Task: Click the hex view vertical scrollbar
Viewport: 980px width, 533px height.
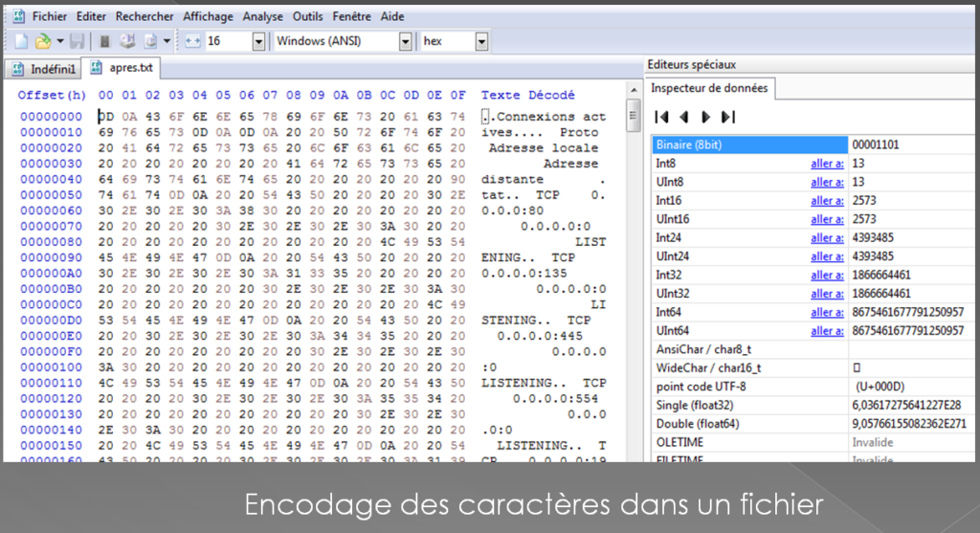Action: [633, 287]
